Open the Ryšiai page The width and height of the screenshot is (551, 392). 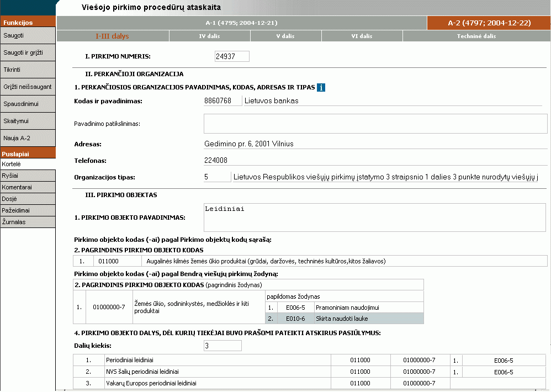[x=28, y=176]
